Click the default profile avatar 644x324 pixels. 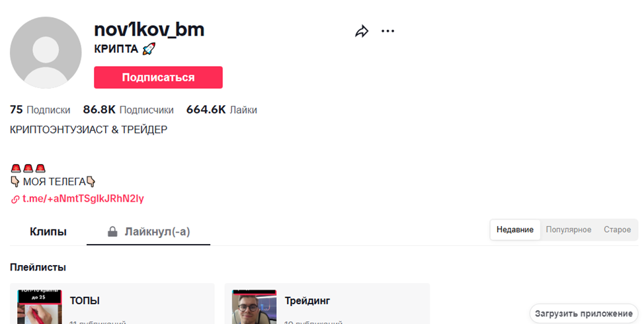pos(46,52)
